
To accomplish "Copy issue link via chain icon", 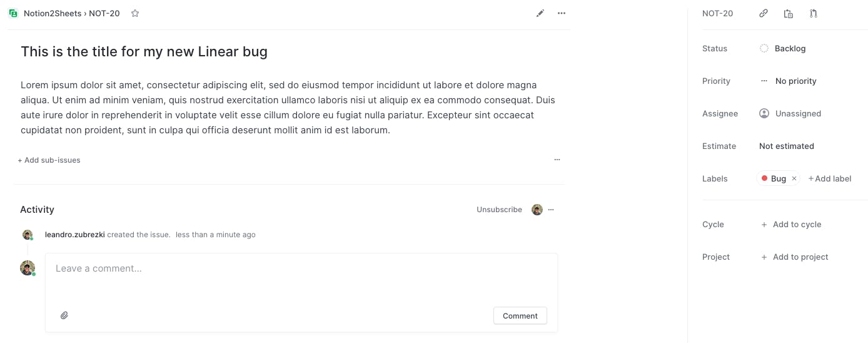I will [764, 13].
